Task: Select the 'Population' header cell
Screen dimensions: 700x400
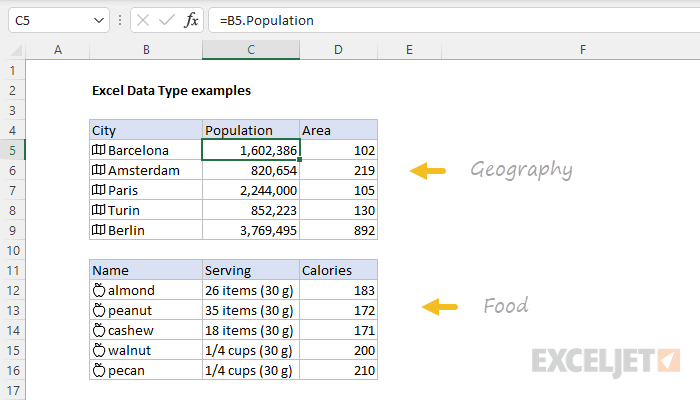Action: [x=251, y=130]
